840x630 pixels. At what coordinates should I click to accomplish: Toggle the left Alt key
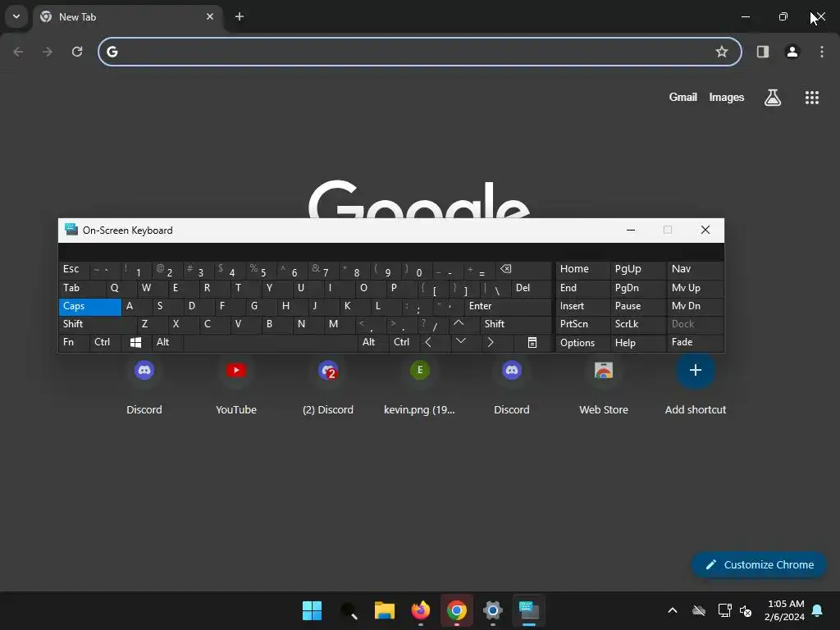coord(167,342)
